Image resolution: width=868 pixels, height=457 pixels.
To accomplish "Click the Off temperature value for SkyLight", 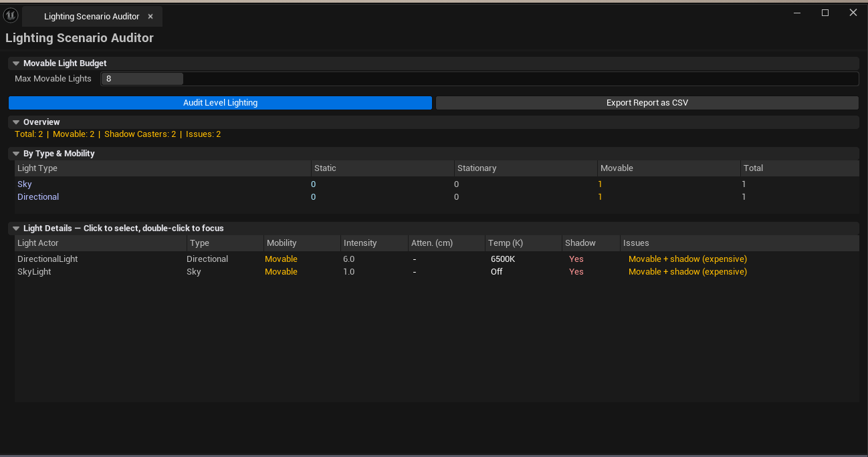I will click(x=497, y=272).
